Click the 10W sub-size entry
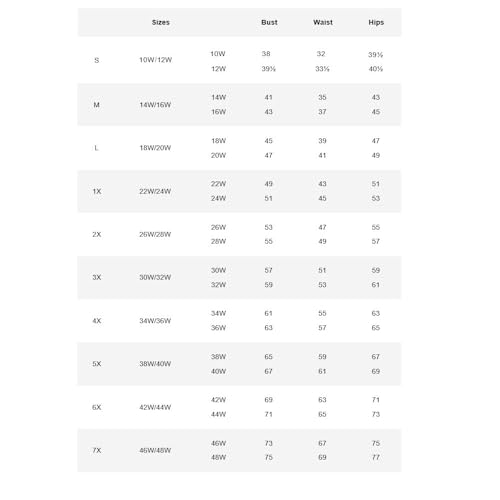Image resolution: width=500 pixels, height=500 pixels. tap(218, 54)
